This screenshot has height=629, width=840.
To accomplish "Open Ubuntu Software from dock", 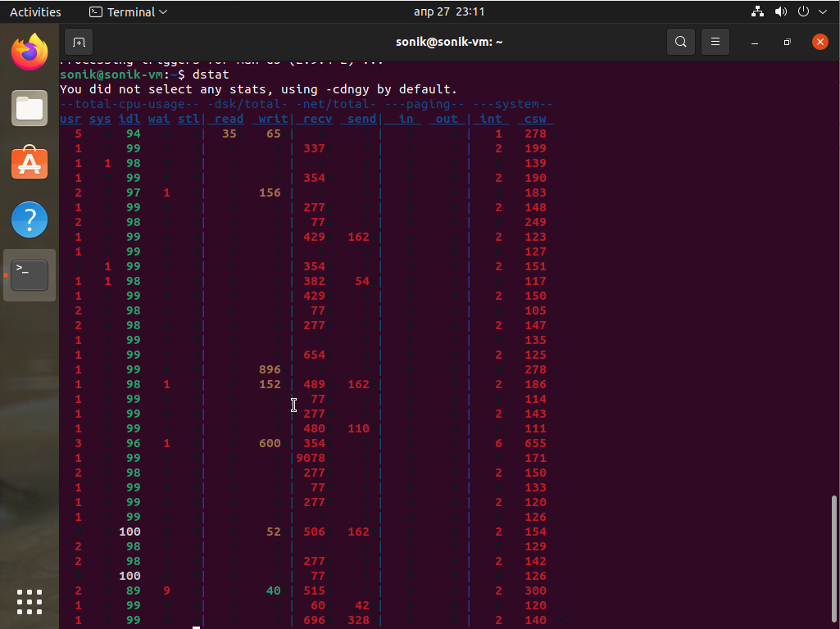I will click(x=30, y=164).
